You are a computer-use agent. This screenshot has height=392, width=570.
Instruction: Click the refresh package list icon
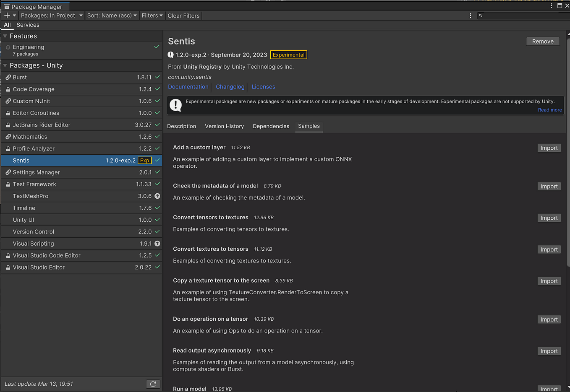pyautogui.click(x=153, y=384)
